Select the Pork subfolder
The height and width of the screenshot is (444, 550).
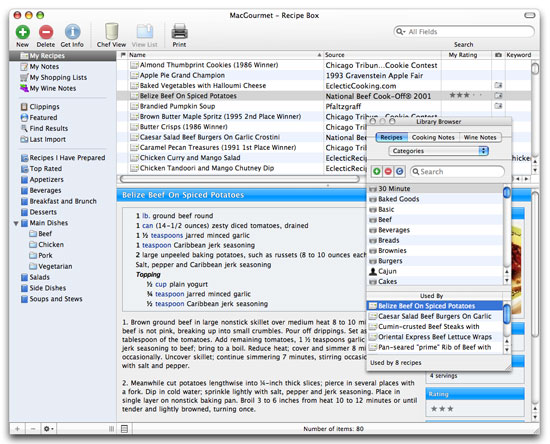click(45, 256)
